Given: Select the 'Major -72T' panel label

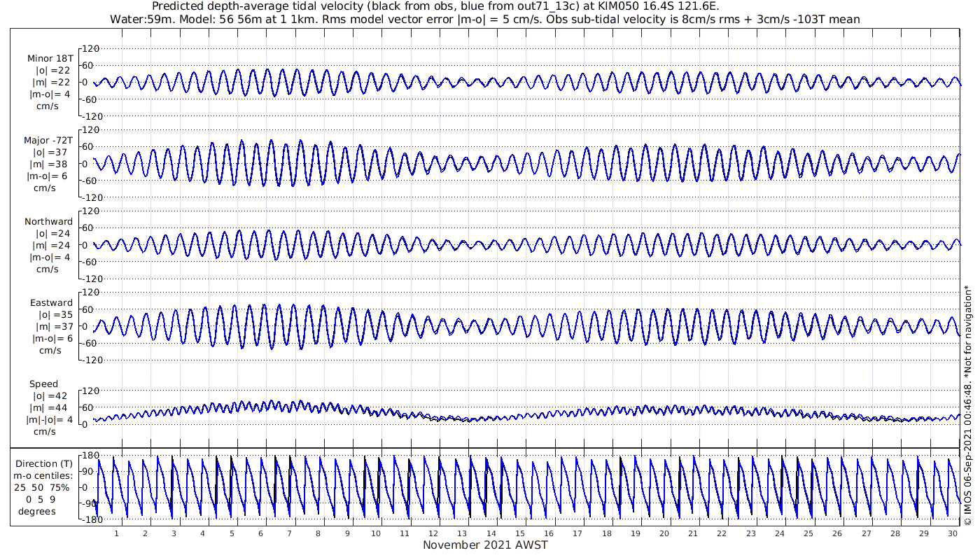Looking at the screenshot, I should pos(48,140).
